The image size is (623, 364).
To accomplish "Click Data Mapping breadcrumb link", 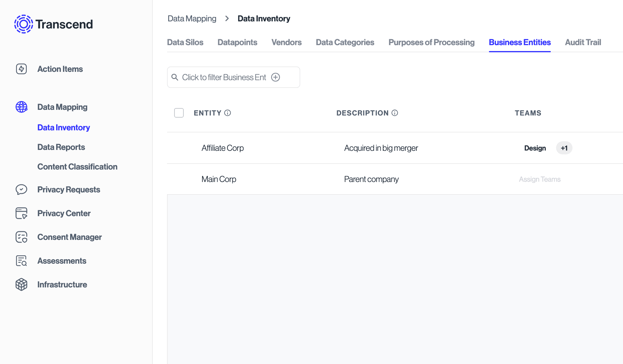I will tap(192, 18).
